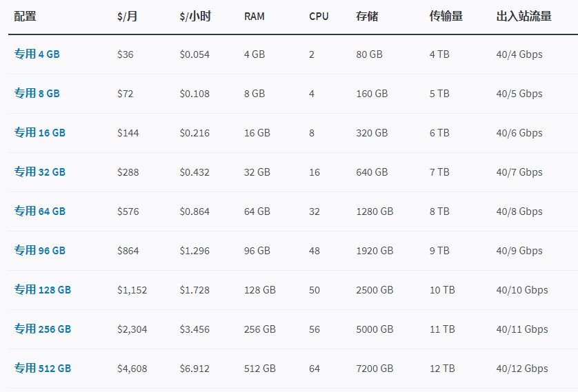Click the 40/10 Gbps traffic cell

click(522, 290)
